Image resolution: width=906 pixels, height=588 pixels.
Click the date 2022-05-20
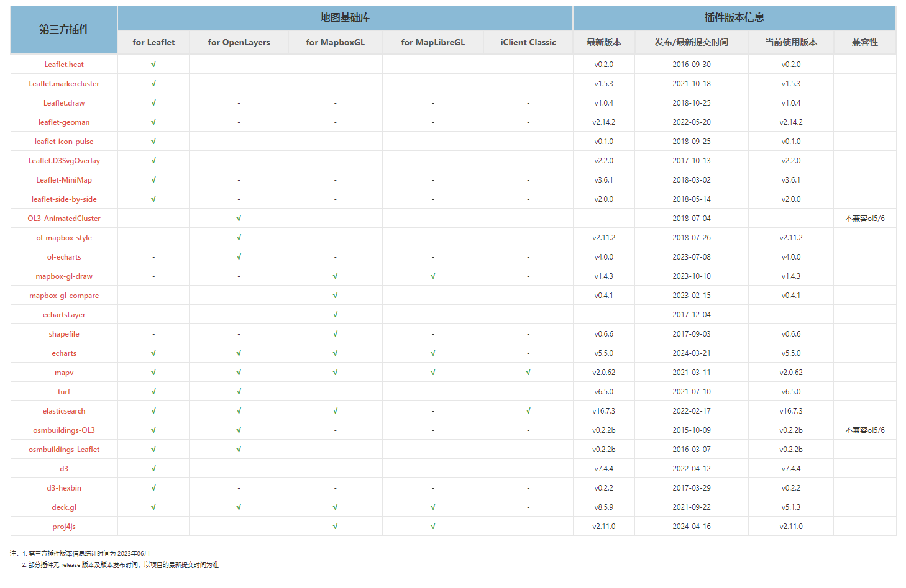coord(692,122)
